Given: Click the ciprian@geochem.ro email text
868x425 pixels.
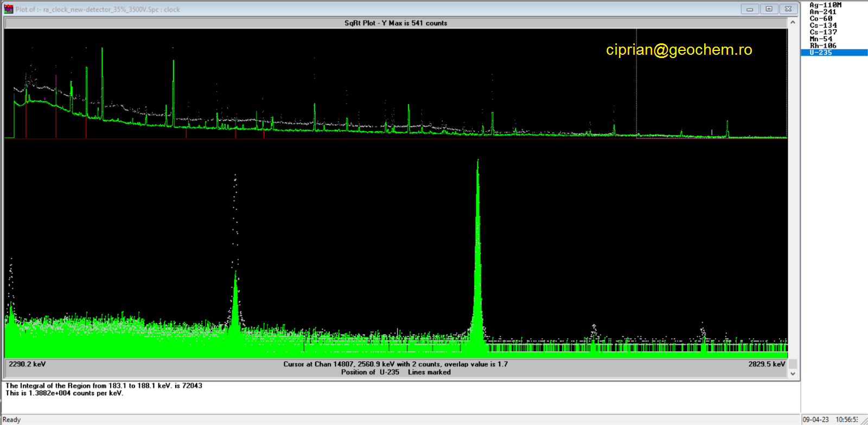Looking at the screenshot, I should [x=679, y=50].
